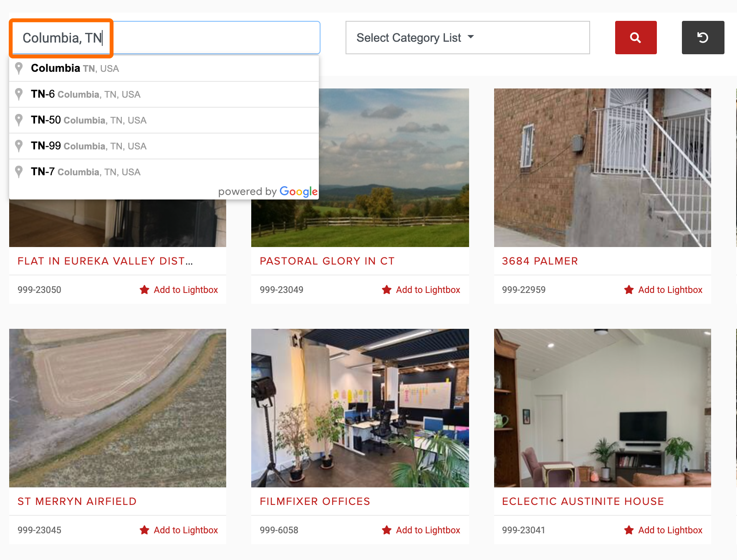Click the map pin icon beside TN-7
The width and height of the screenshot is (737, 560).
point(19,172)
